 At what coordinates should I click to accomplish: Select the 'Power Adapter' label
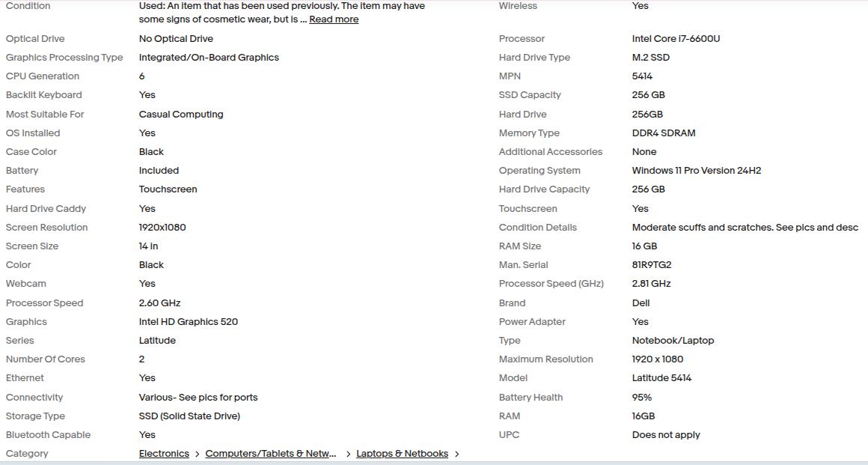pos(532,322)
